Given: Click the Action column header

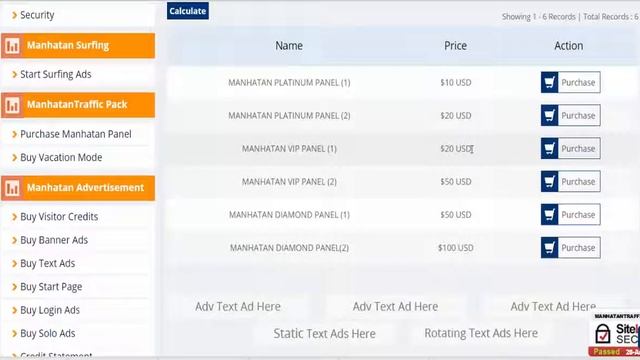Looking at the screenshot, I should (569, 46).
